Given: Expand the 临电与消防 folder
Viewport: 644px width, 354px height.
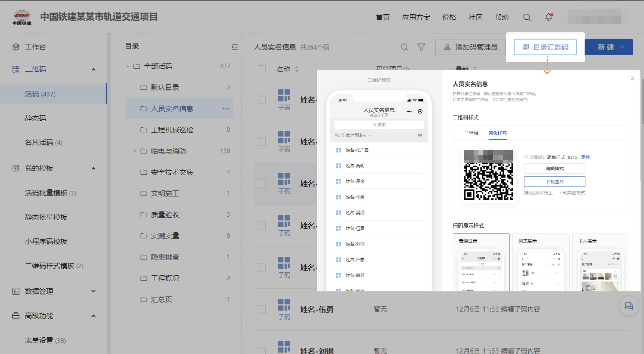Looking at the screenshot, I should click(135, 151).
